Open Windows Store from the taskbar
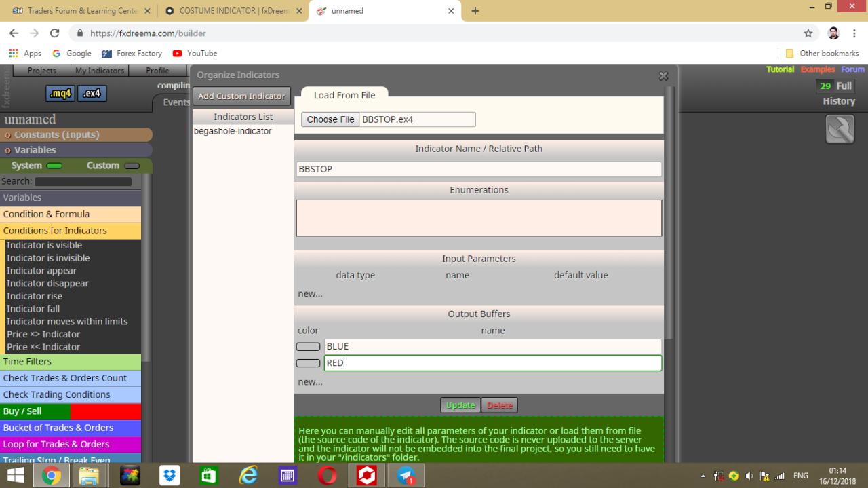 pos(209,476)
